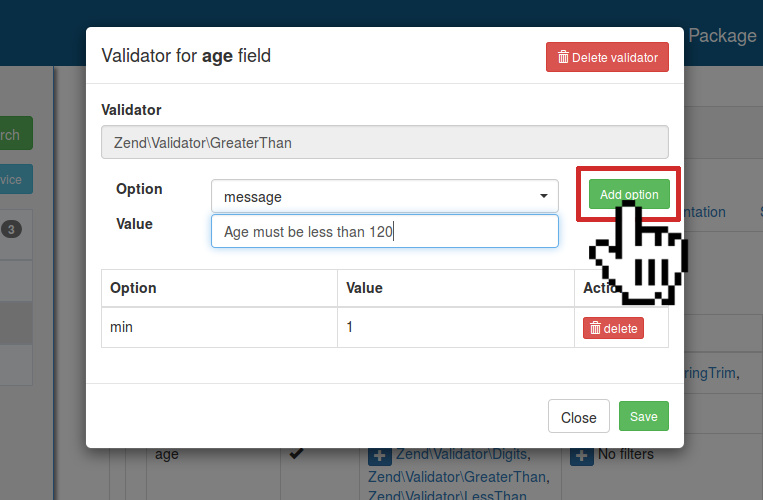Open the Package menu in top bar
The height and width of the screenshot is (500, 763).
point(722,36)
